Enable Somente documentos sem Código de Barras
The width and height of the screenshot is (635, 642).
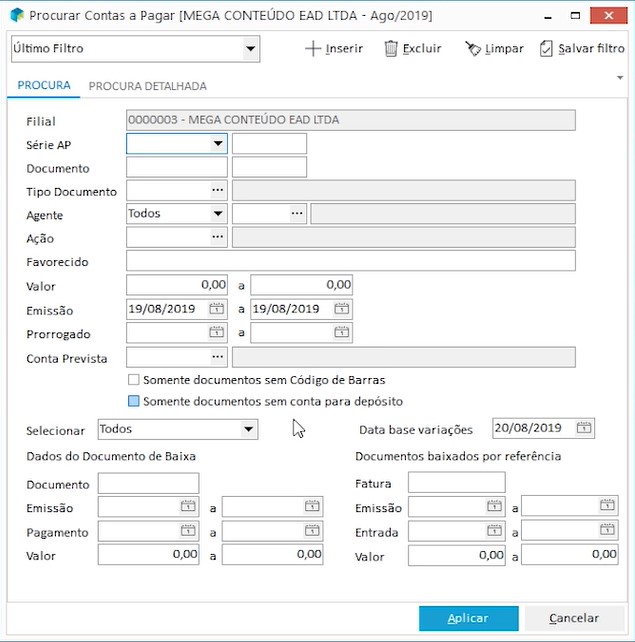(133, 380)
